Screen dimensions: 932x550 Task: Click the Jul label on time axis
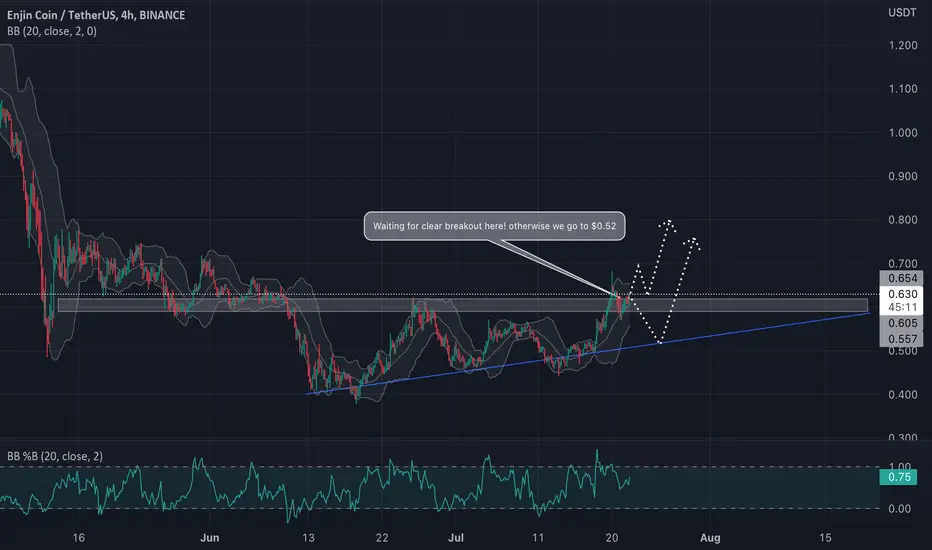[455, 538]
